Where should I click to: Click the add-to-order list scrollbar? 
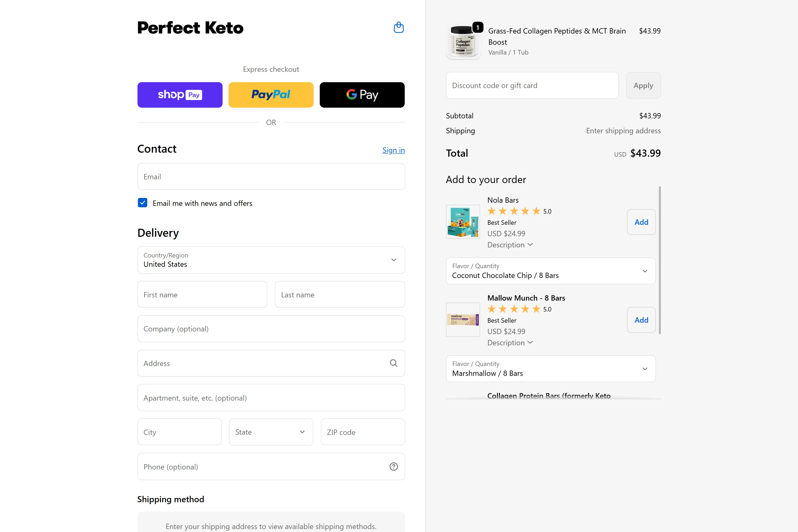click(x=660, y=260)
